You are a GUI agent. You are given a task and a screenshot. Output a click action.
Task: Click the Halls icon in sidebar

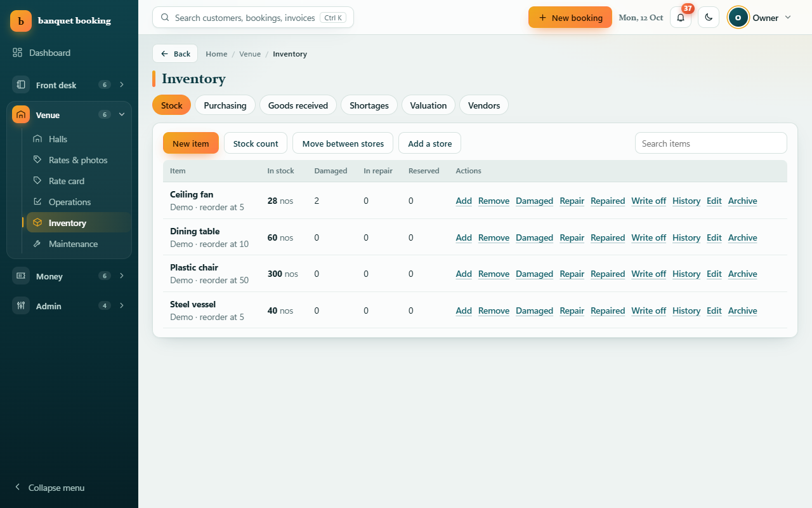[37, 139]
